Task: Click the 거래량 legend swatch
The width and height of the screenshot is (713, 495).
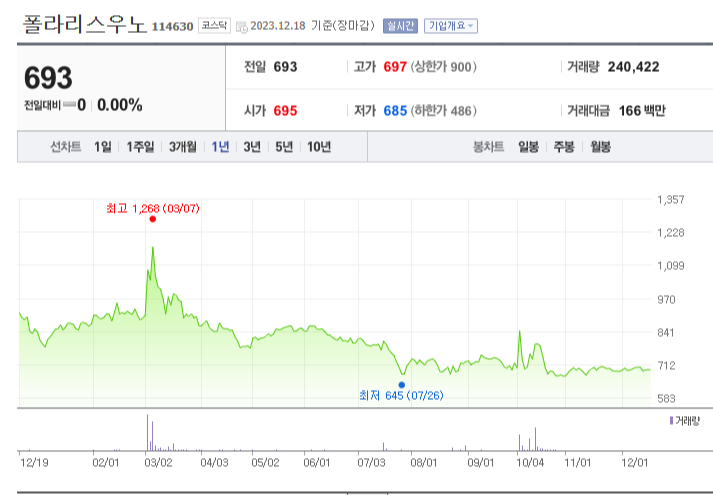Action: [x=671, y=420]
